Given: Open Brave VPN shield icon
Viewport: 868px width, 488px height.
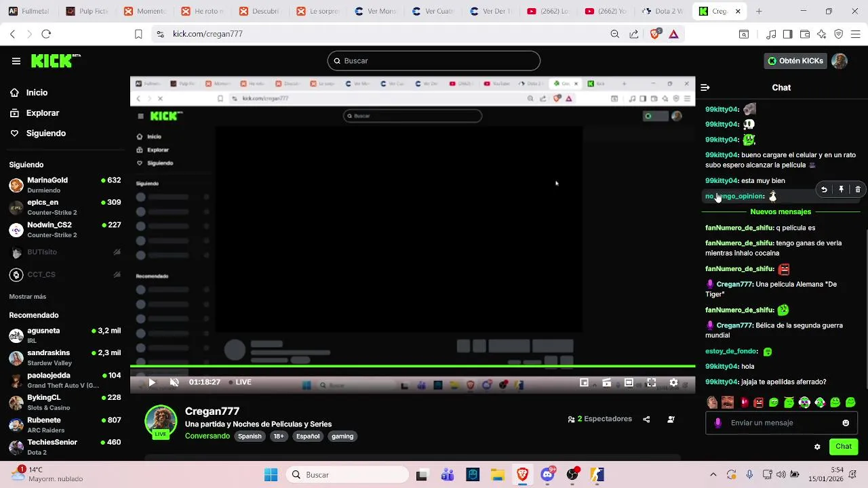Looking at the screenshot, I should pos(838,34).
